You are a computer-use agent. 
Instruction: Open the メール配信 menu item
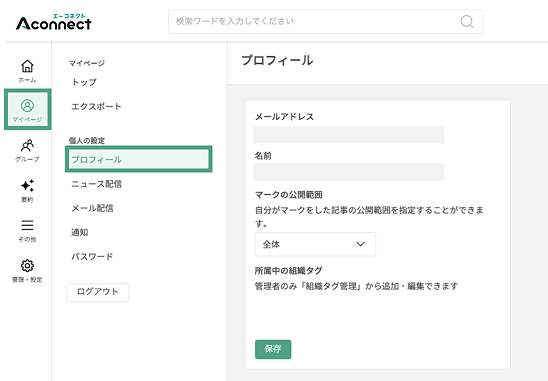[92, 208]
